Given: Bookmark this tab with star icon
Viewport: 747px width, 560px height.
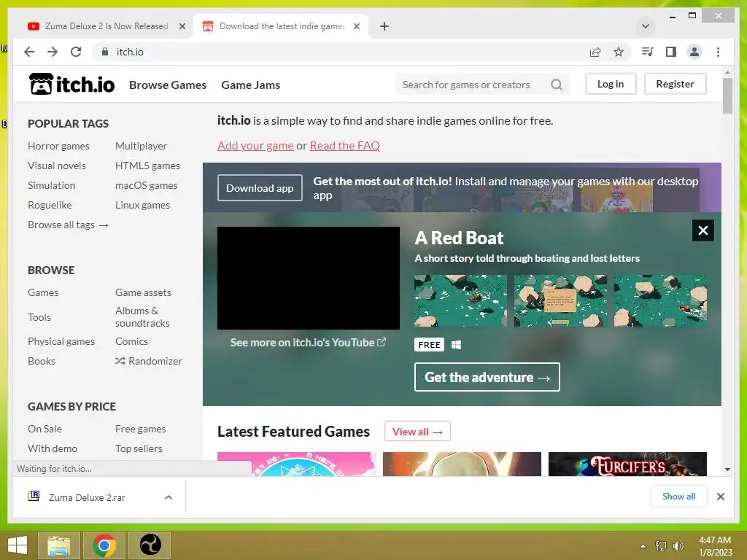Looking at the screenshot, I should click(619, 52).
